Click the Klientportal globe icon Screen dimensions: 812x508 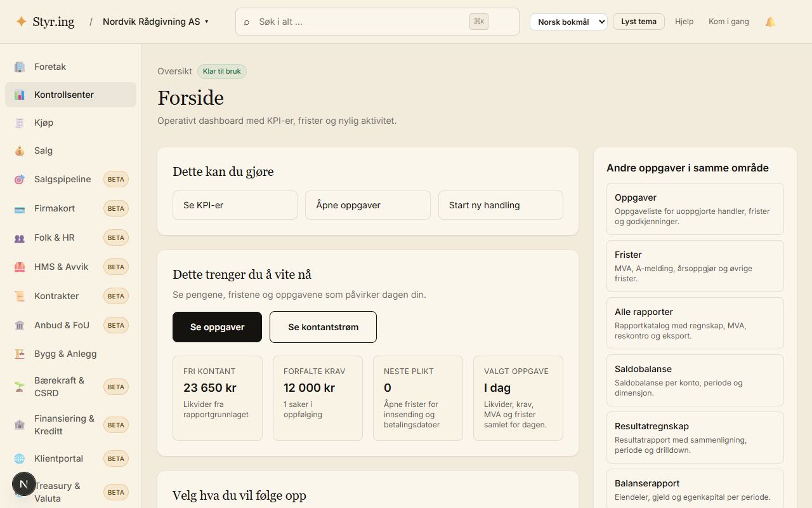click(20, 458)
